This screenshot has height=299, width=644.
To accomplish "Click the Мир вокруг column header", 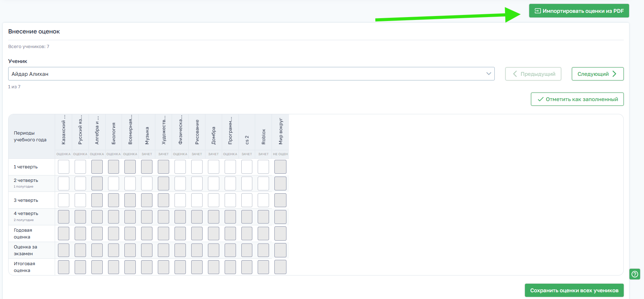I will click(280, 132).
